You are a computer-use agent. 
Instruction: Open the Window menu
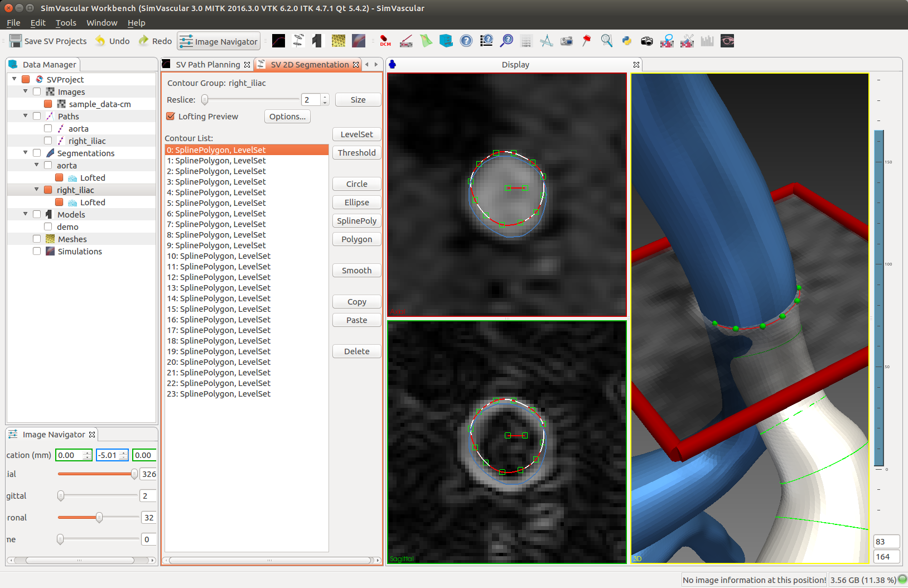[x=102, y=23]
